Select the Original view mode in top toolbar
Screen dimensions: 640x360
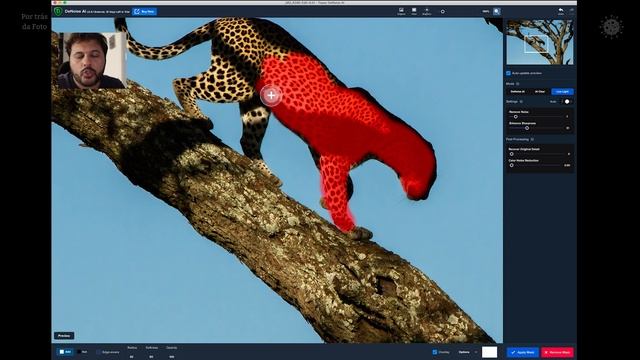point(401,11)
